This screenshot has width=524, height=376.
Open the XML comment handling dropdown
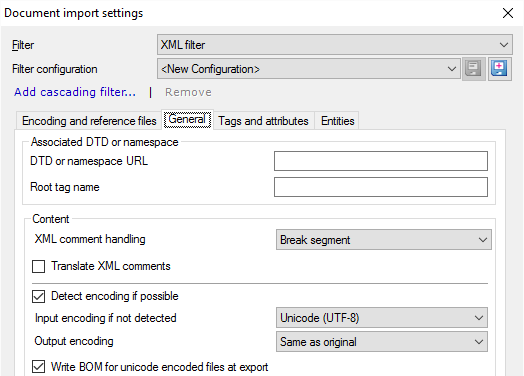pos(384,240)
